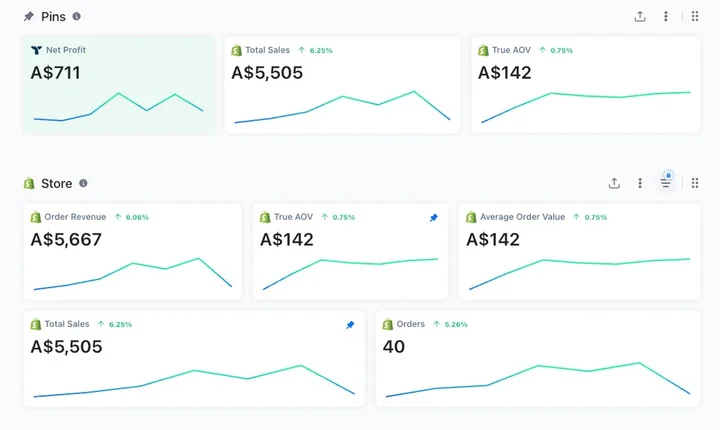Click the info icon beside Store heading

point(83,184)
